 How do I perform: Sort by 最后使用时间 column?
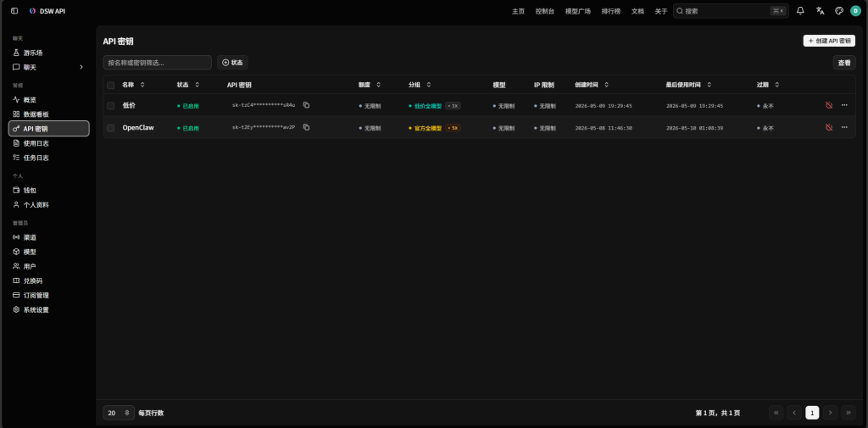689,85
